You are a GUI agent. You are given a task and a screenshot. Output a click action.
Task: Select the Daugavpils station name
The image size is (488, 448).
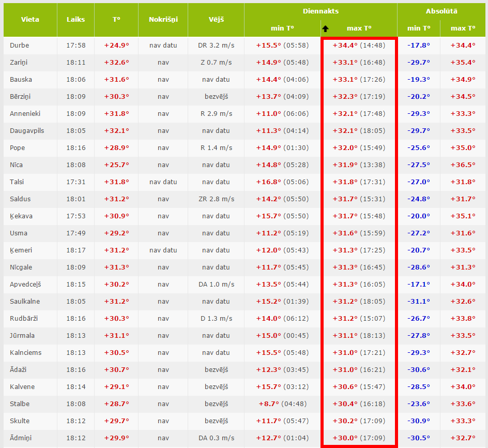pos(27,130)
